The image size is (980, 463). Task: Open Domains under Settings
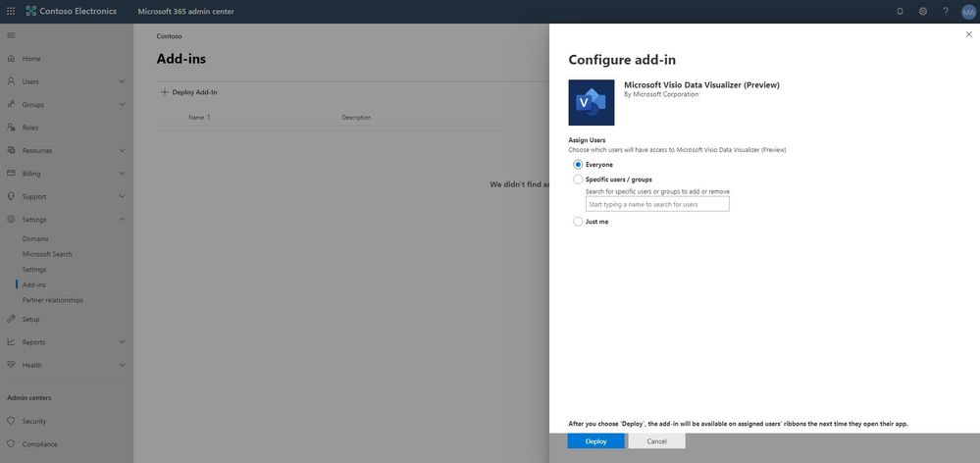point(35,238)
